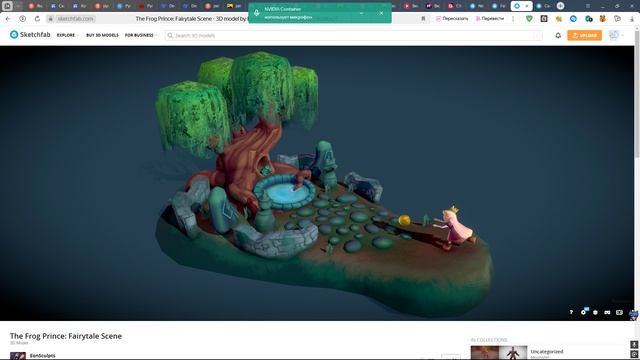Open the model inspector icon
Screen dimensions: 640x360
[x=595, y=312]
